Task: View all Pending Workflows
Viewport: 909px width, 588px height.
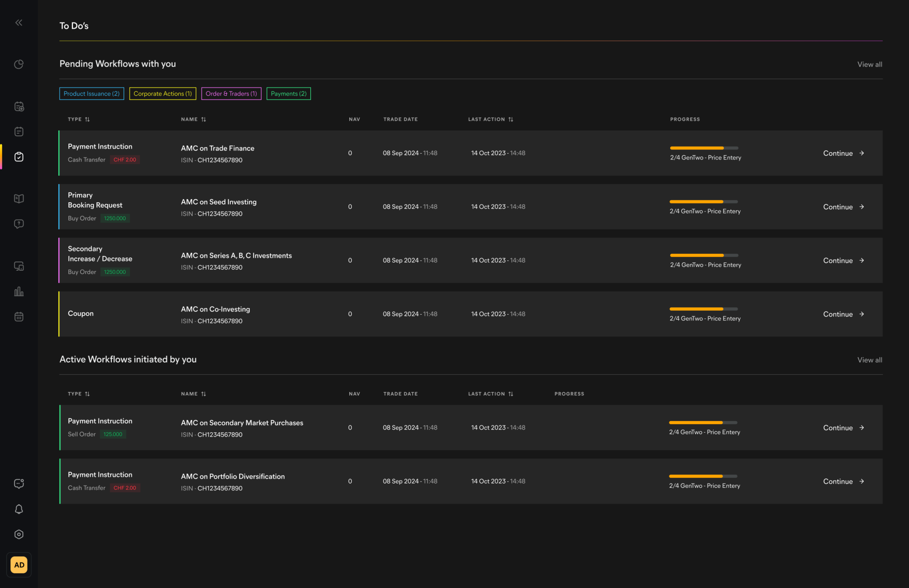Action: point(869,64)
